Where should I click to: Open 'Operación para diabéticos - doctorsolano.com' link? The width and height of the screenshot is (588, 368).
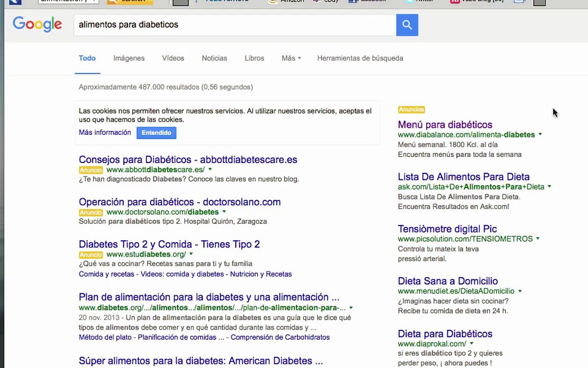[x=180, y=202]
